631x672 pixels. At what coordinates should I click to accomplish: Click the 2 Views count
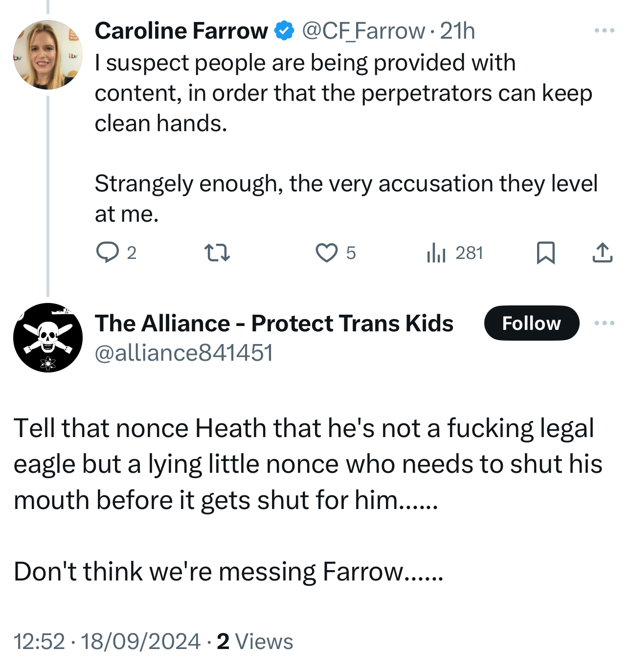coord(255,641)
